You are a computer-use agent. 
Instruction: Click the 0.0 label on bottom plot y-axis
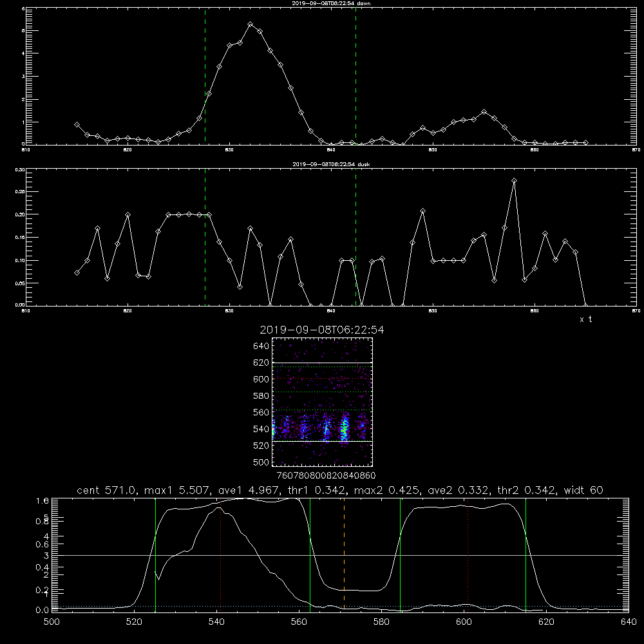43,611
